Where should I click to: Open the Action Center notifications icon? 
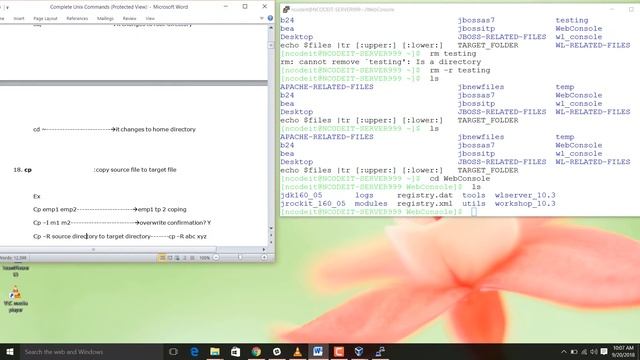(x=604, y=352)
